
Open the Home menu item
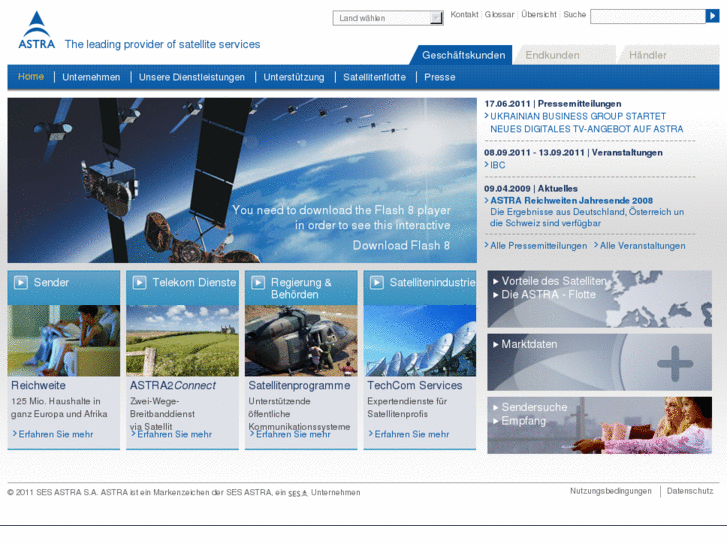tap(31, 77)
